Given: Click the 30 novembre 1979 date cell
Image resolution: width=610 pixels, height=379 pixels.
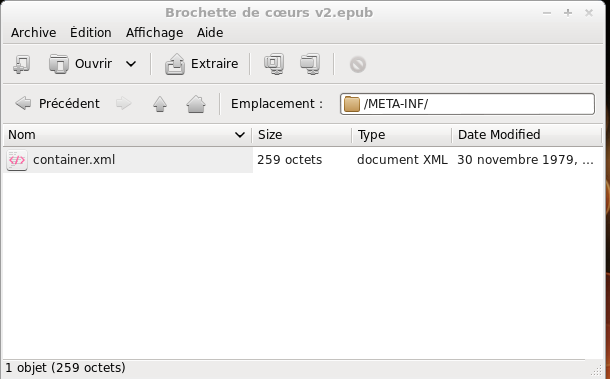Looking at the screenshot, I should tap(525, 160).
